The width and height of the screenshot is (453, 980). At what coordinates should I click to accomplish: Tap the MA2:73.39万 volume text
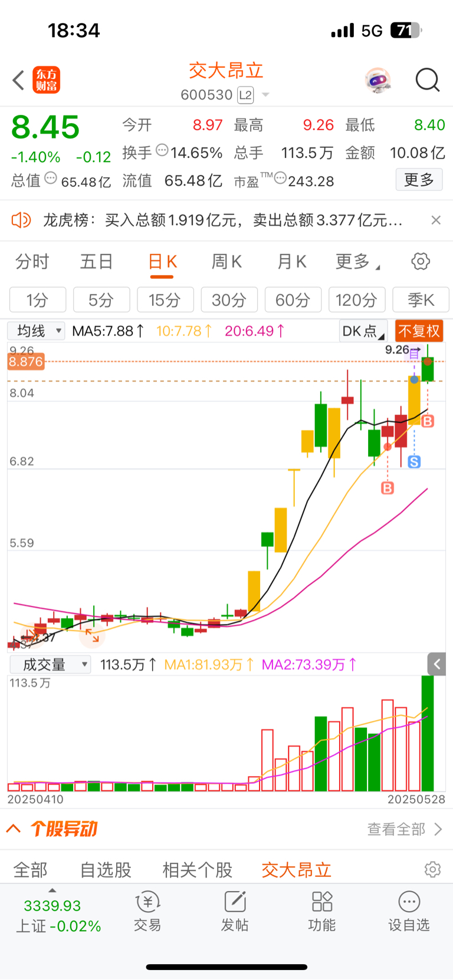(309, 665)
